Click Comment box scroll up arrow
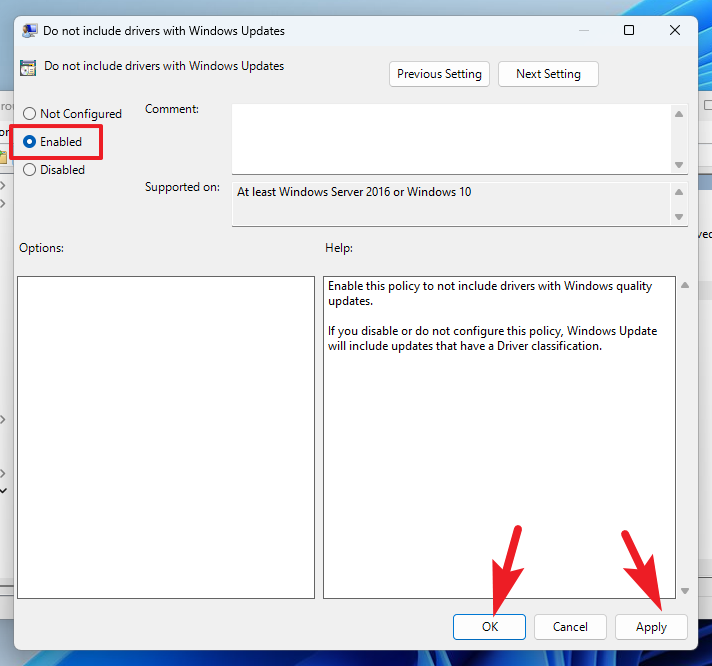This screenshot has height=666, width=712. click(679, 114)
